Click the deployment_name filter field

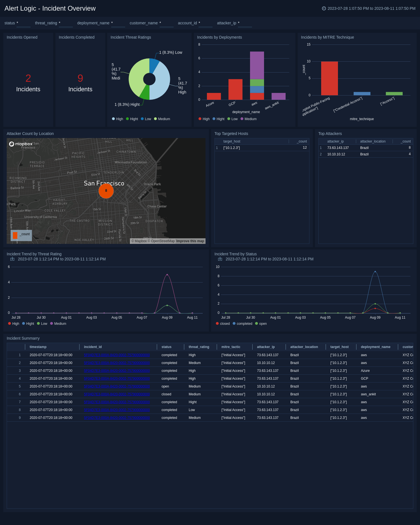point(118,23)
